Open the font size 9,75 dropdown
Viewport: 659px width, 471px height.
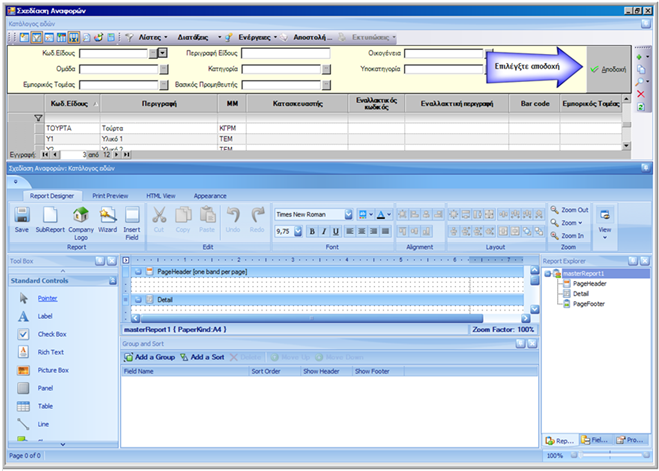(298, 231)
